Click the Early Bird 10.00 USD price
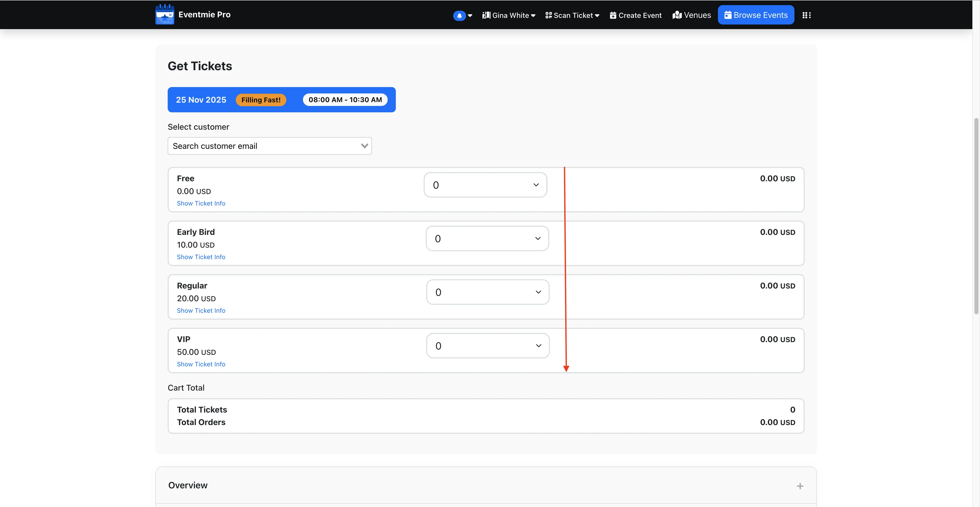Image resolution: width=980 pixels, height=507 pixels. 195,245
